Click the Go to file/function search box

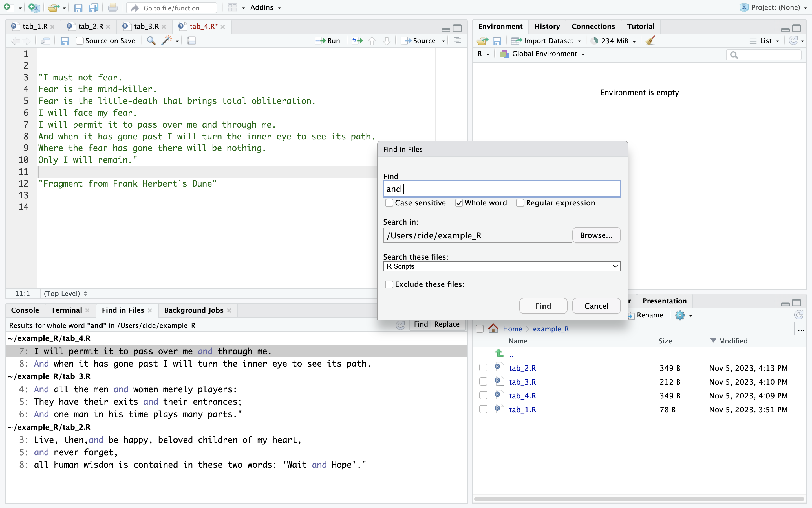coord(171,8)
